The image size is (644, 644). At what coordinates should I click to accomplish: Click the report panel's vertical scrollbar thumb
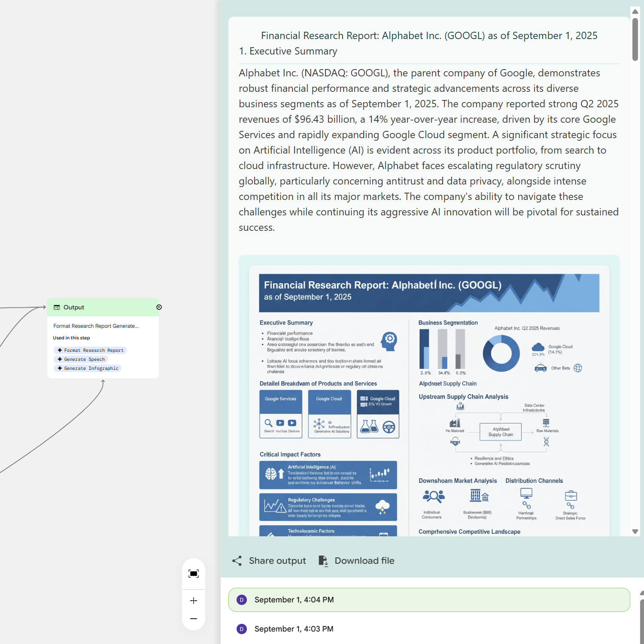click(x=635, y=39)
